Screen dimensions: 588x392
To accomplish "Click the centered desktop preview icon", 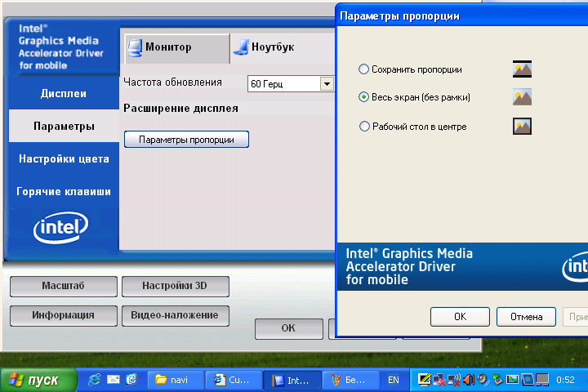I will point(522,127).
